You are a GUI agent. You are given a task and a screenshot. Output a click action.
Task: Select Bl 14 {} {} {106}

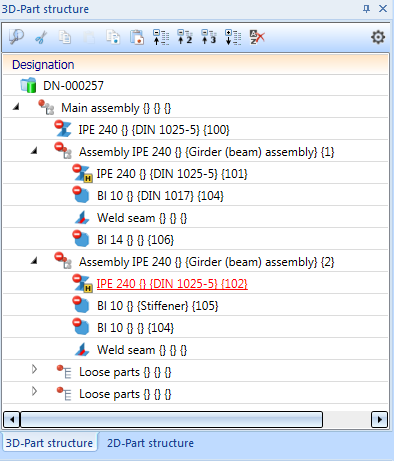135,240
